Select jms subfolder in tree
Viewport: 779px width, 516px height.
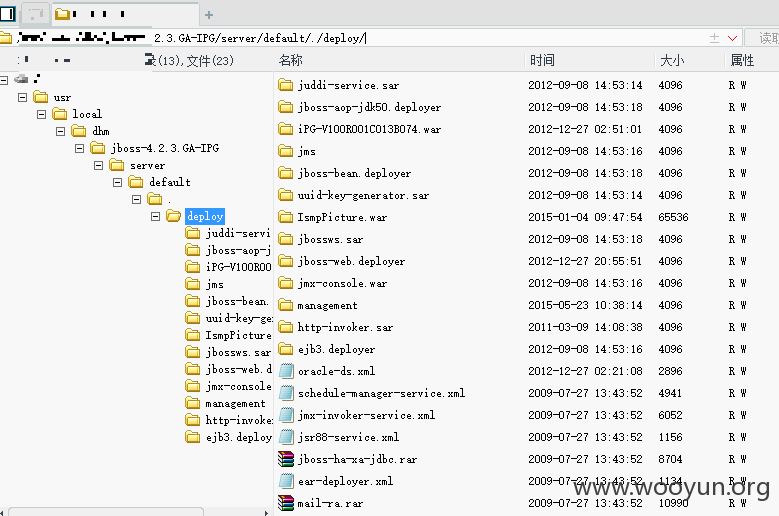click(x=215, y=284)
